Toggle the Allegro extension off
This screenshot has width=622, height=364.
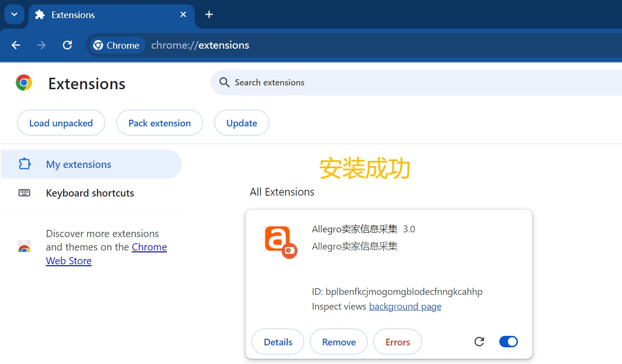tap(508, 342)
